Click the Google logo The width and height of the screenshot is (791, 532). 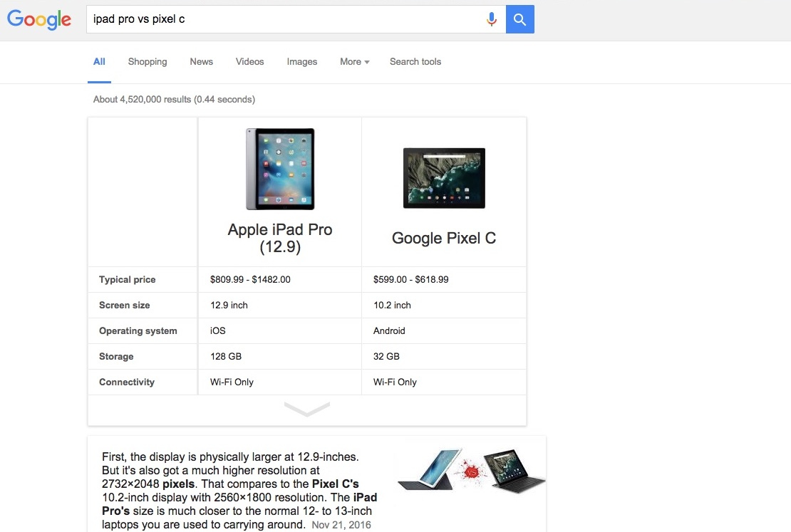[x=39, y=20]
